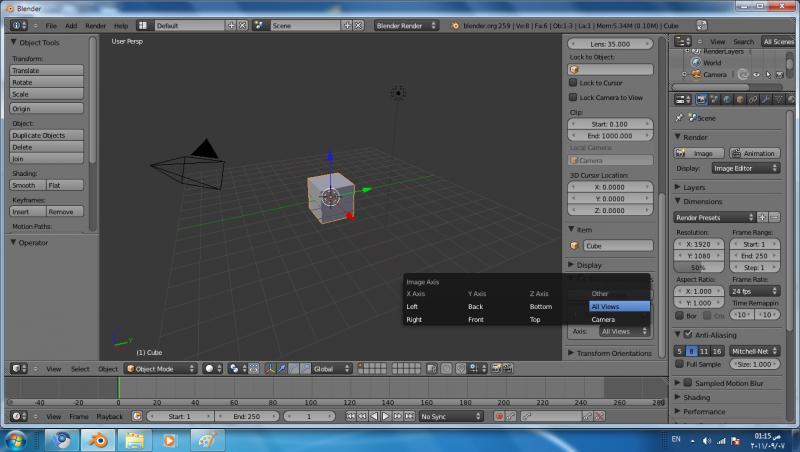Click the Modifiers wrench tab icon
Screen dimensions: 800x452
coord(765,99)
